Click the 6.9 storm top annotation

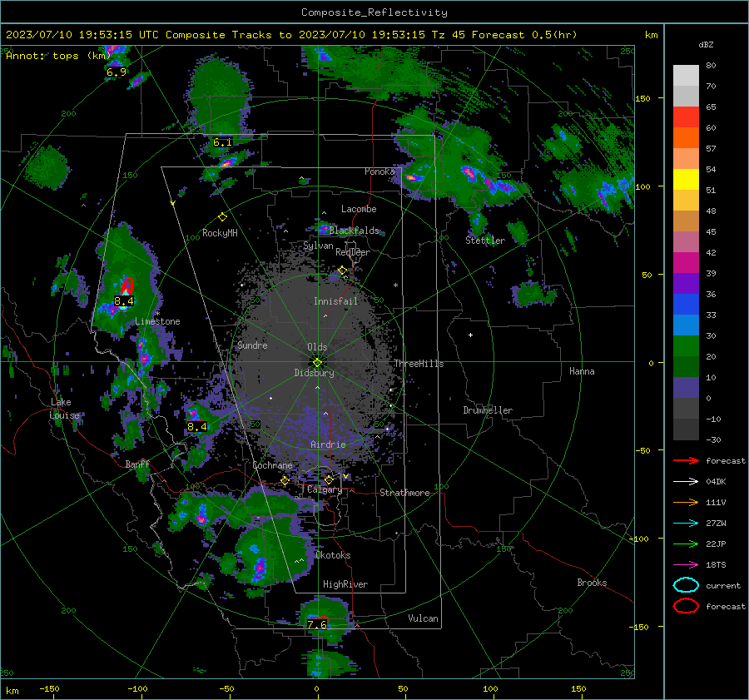116,72
